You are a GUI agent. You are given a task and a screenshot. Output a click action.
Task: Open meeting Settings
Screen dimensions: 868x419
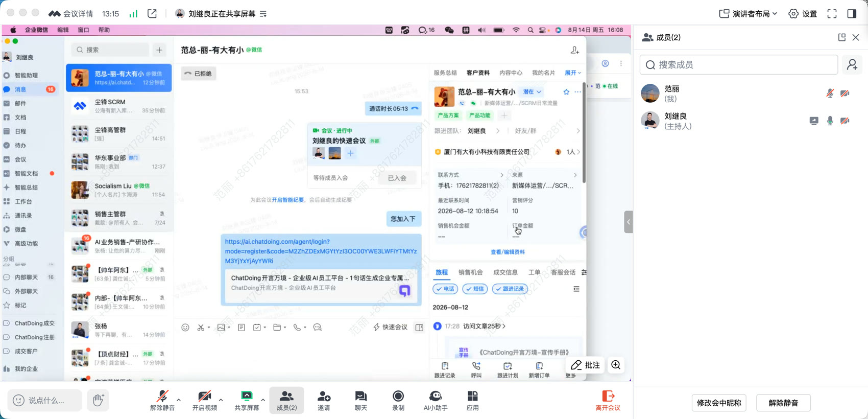click(803, 14)
